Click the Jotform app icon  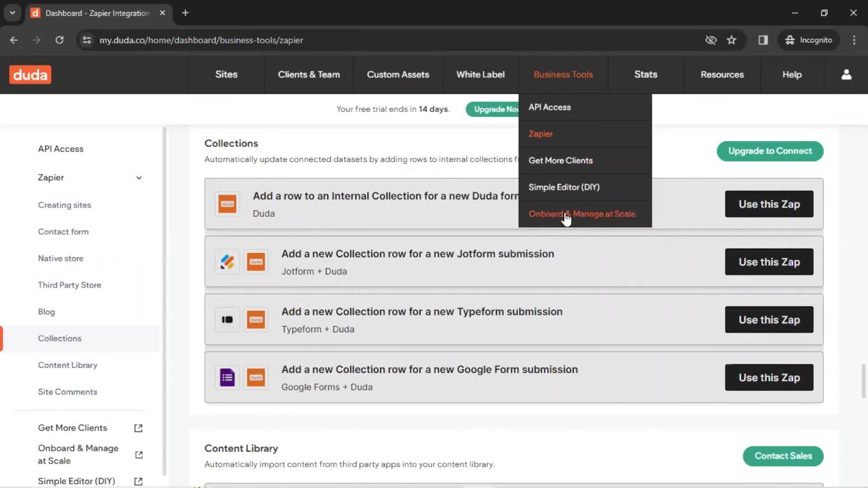227,262
